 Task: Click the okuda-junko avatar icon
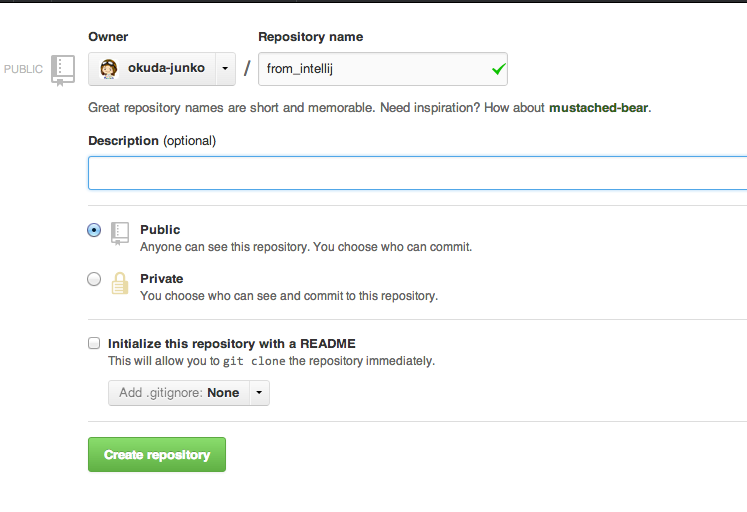(109, 69)
